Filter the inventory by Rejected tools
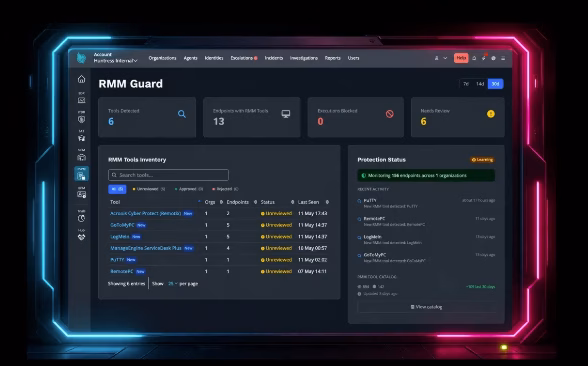The width and height of the screenshot is (588, 366). click(225, 189)
